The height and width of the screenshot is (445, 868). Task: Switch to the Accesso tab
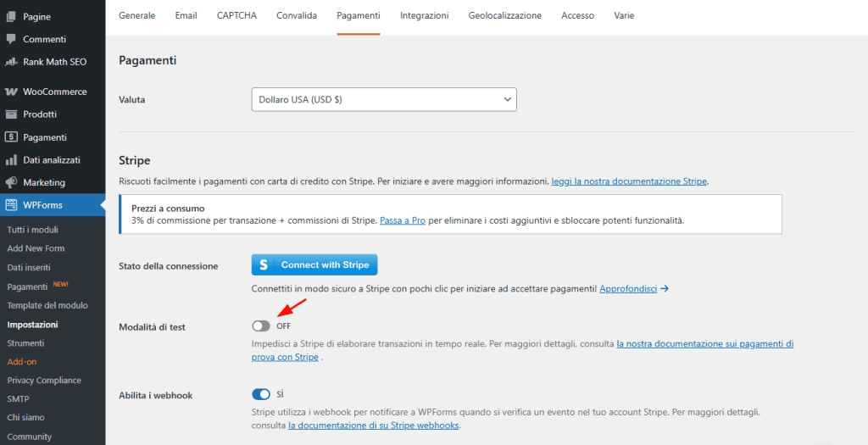(577, 15)
